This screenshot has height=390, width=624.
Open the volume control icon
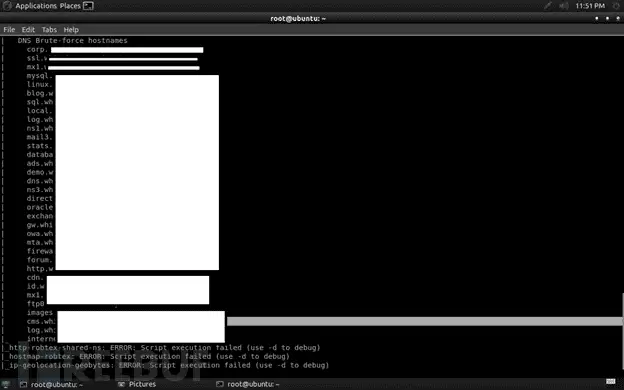pyautogui.click(x=564, y=6)
